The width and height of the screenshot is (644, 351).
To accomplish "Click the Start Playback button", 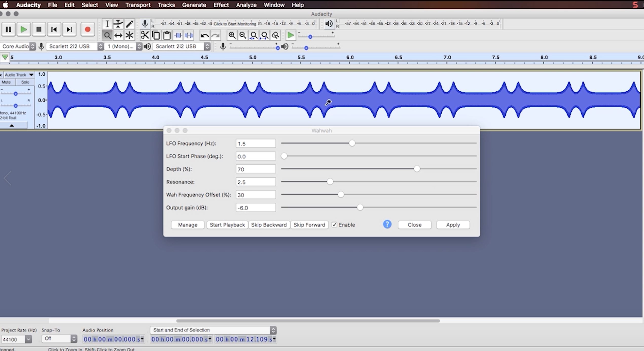I will point(227,225).
